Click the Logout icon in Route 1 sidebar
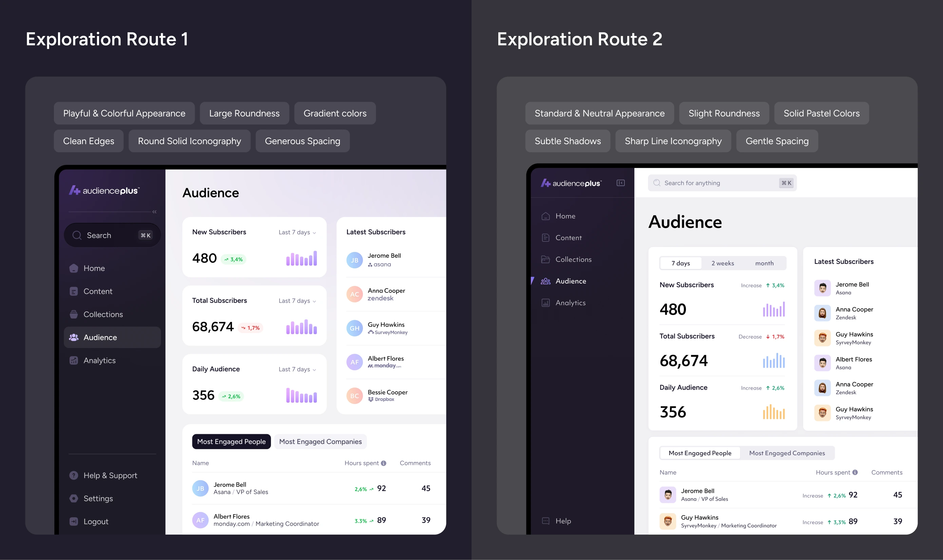This screenshot has width=943, height=560. click(x=74, y=522)
